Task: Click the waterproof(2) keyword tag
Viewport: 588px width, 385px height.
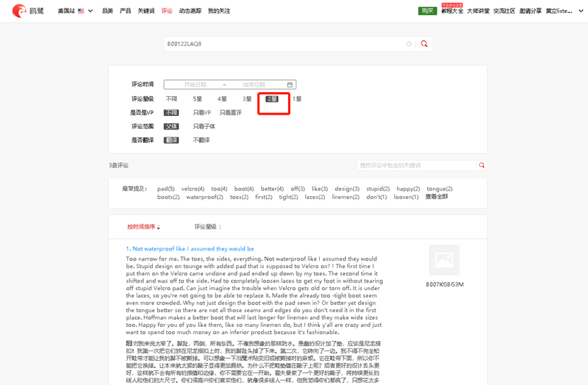Action: click(204, 197)
